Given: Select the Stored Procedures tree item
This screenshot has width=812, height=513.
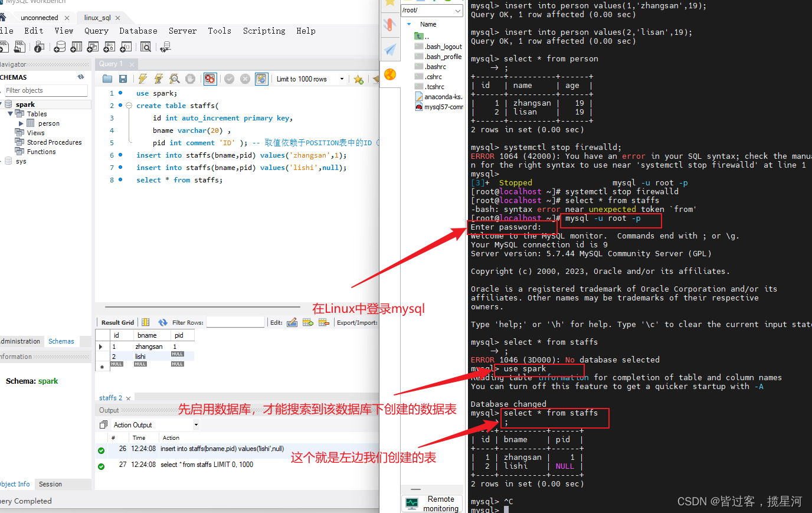Looking at the screenshot, I should click(x=54, y=142).
